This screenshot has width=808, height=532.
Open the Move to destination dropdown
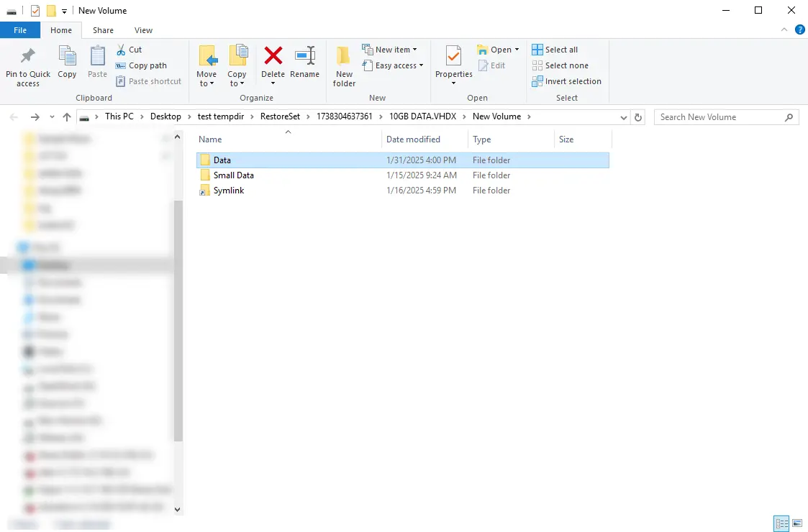[x=207, y=65]
